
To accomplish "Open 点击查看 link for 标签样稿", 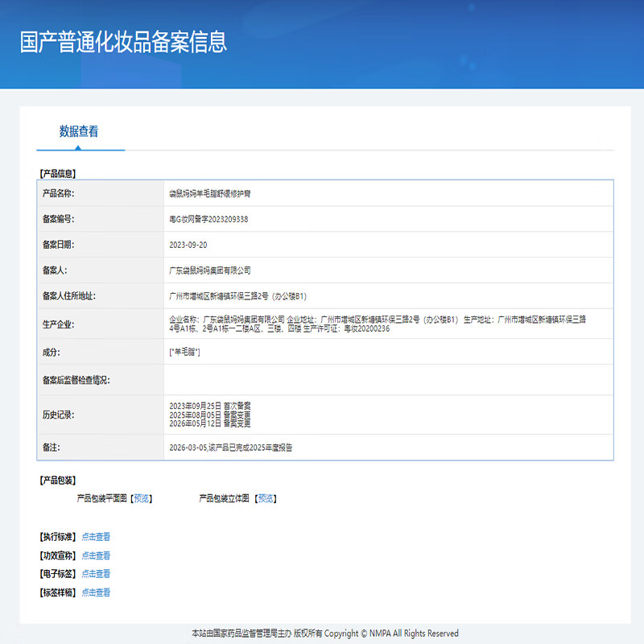I will (x=96, y=592).
